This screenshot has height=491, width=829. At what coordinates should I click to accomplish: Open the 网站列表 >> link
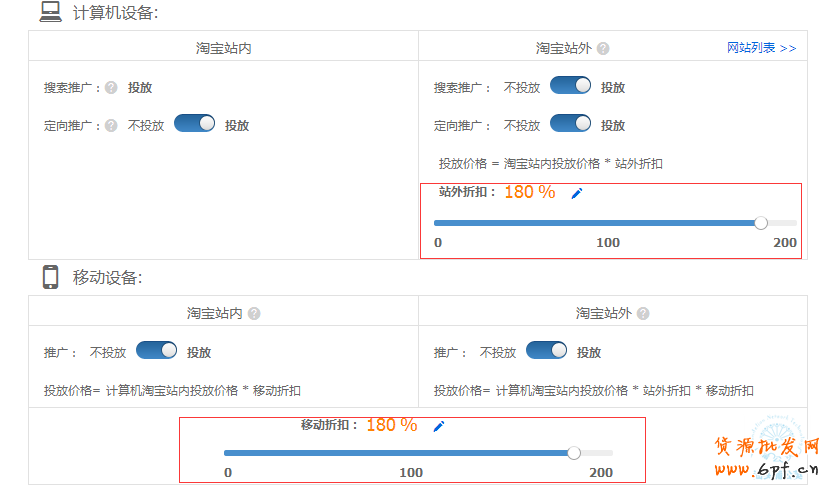click(761, 48)
